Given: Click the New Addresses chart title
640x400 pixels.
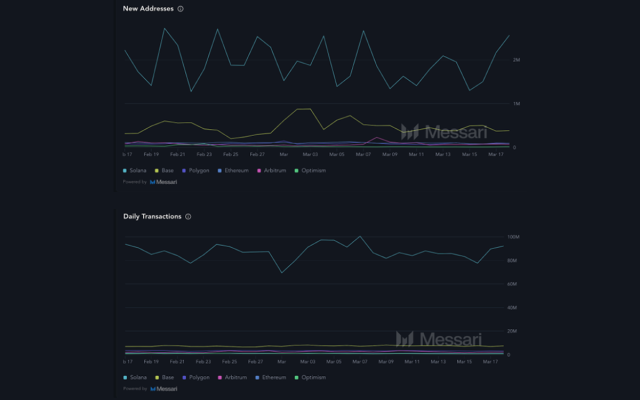Looking at the screenshot, I should [148, 9].
